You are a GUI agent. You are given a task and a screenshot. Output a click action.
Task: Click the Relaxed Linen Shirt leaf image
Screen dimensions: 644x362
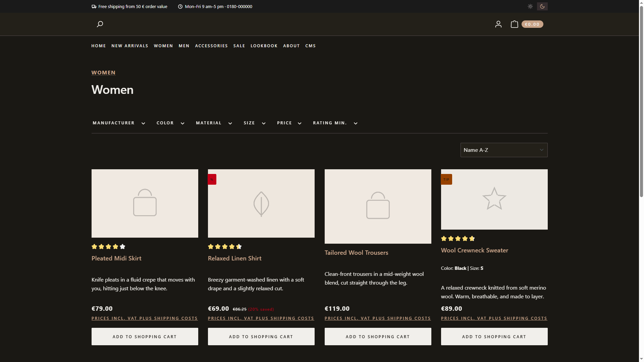(261, 203)
